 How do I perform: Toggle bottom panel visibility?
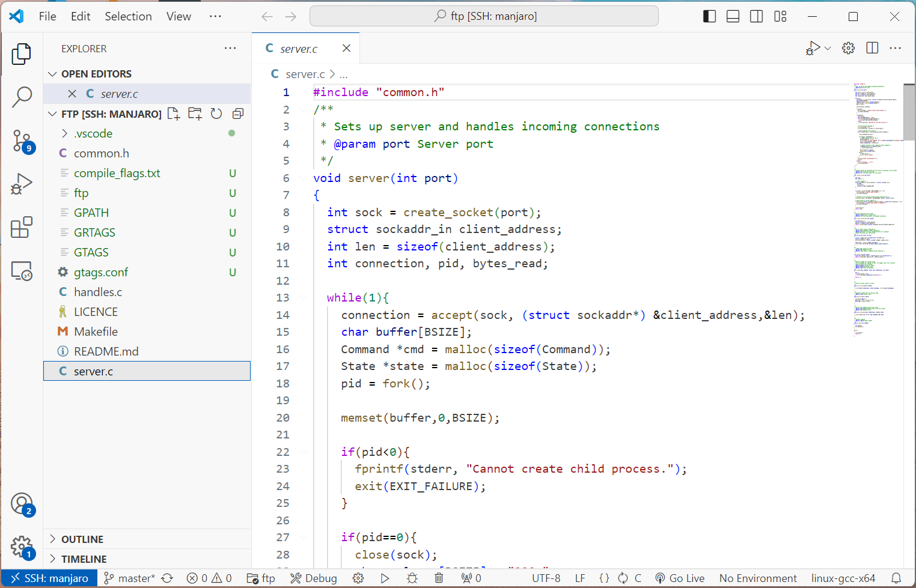coord(733,16)
